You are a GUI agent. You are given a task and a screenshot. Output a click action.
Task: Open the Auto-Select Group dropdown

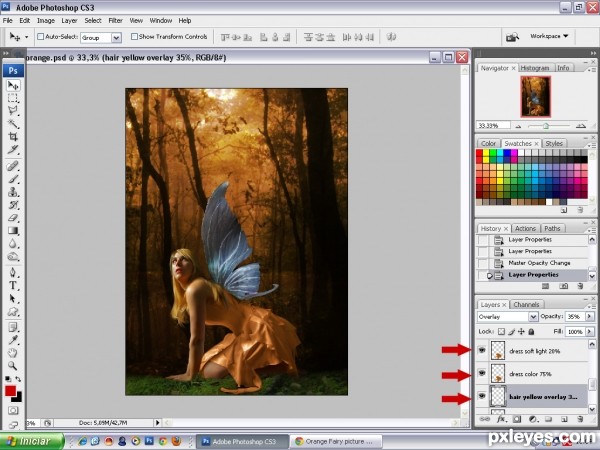pyautogui.click(x=116, y=38)
